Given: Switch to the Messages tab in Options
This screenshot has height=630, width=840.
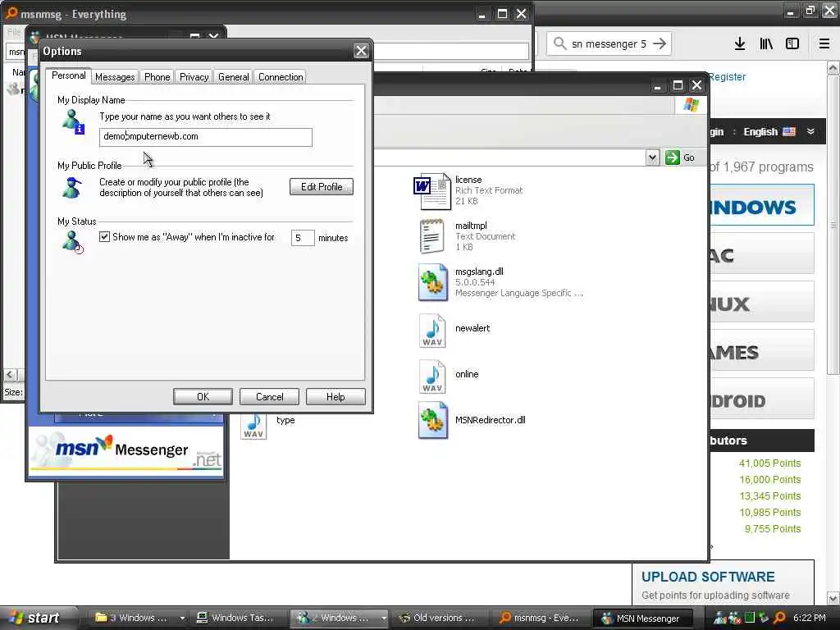Looking at the screenshot, I should click(x=115, y=76).
